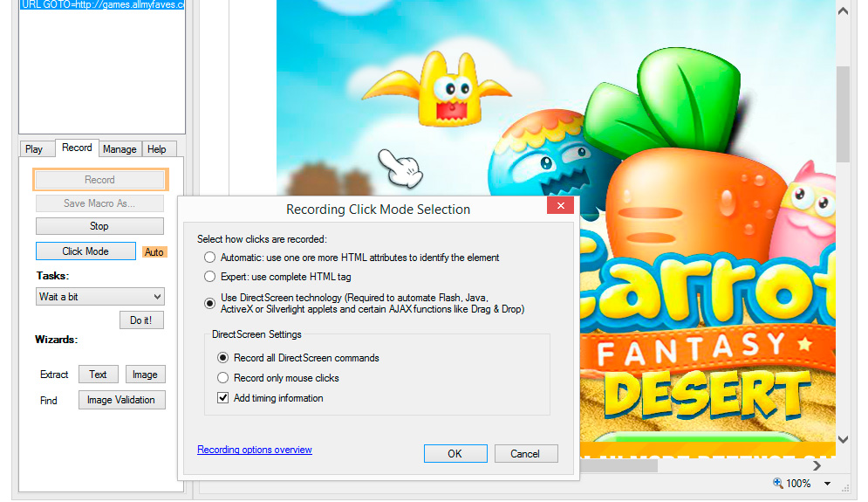The image size is (868, 502).
Task: Close the Recording Click Mode Selection dialog
Action: (x=560, y=205)
